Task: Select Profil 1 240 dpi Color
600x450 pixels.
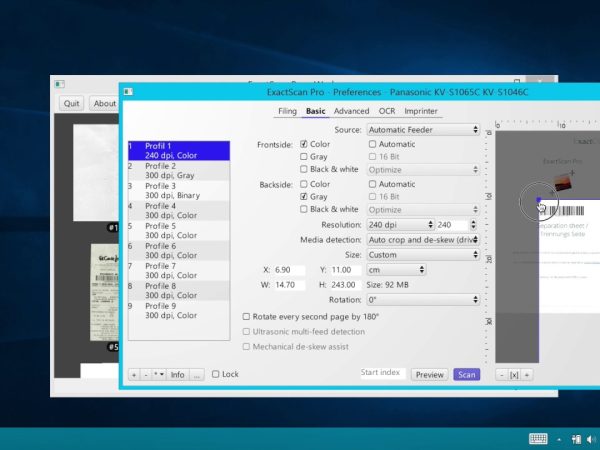Action: tap(179, 151)
